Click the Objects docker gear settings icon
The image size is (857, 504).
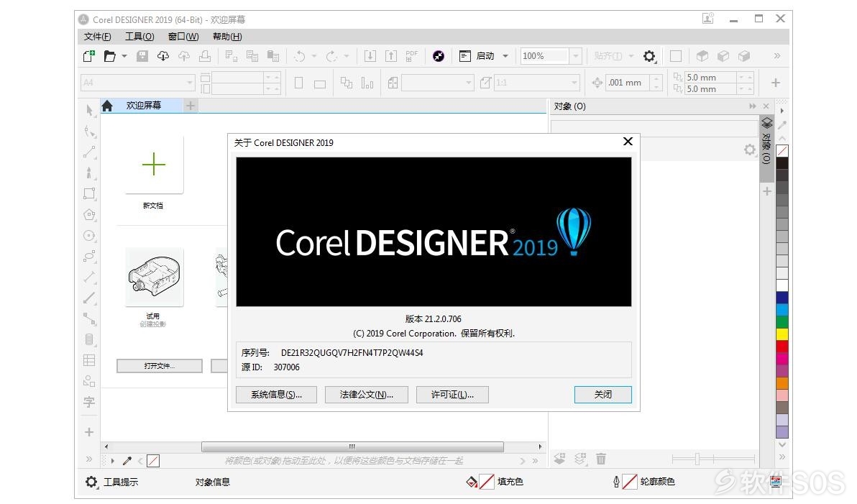point(749,150)
